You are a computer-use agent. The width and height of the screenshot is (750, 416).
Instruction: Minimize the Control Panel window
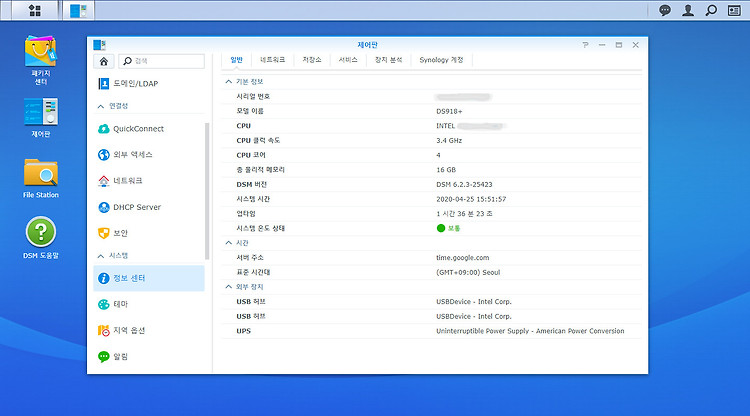point(602,45)
